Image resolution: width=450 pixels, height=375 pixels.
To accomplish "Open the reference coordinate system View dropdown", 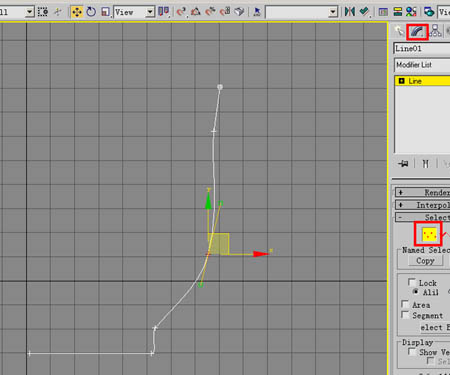I will (x=150, y=12).
